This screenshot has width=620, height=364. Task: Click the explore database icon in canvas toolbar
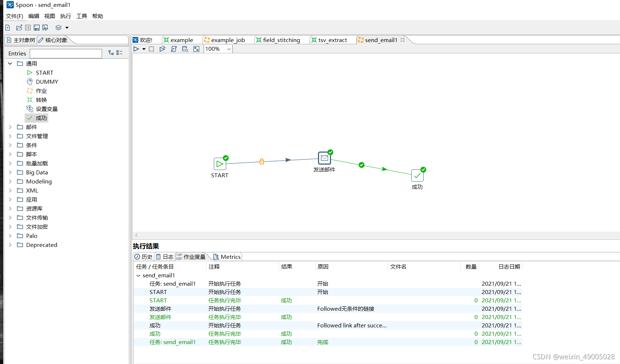[185, 49]
